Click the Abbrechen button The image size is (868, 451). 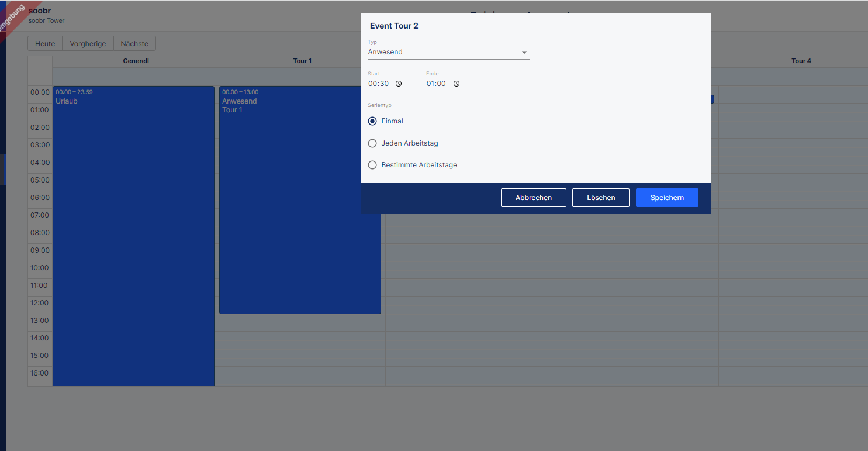click(534, 198)
